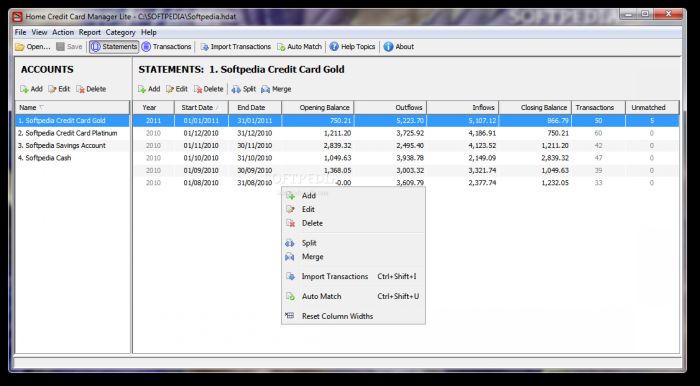Click Merge in the Statements panel toolbar
The image size is (700, 386).
click(276, 89)
